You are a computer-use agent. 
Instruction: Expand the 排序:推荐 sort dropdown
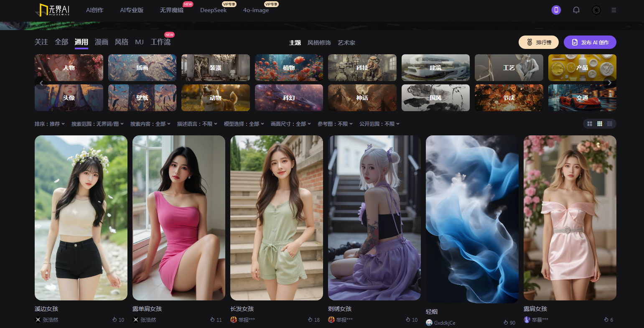tap(49, 124)
